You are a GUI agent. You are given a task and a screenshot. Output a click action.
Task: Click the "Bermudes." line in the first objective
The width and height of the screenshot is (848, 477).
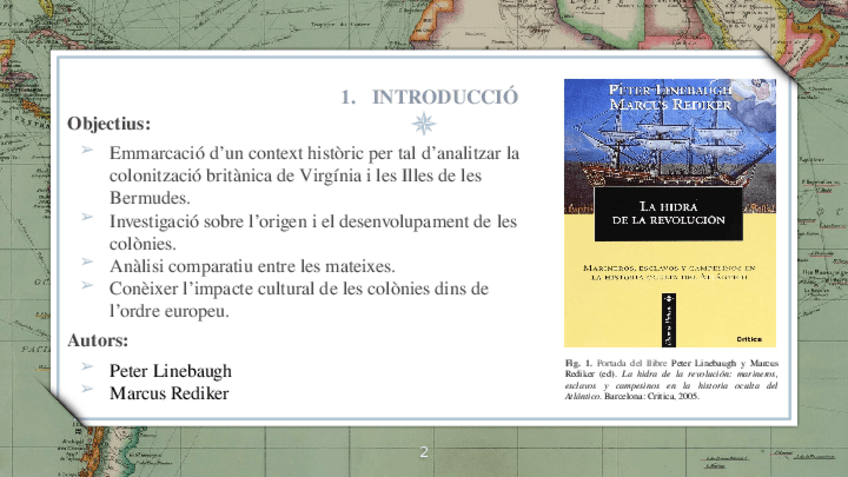(149, 198)
